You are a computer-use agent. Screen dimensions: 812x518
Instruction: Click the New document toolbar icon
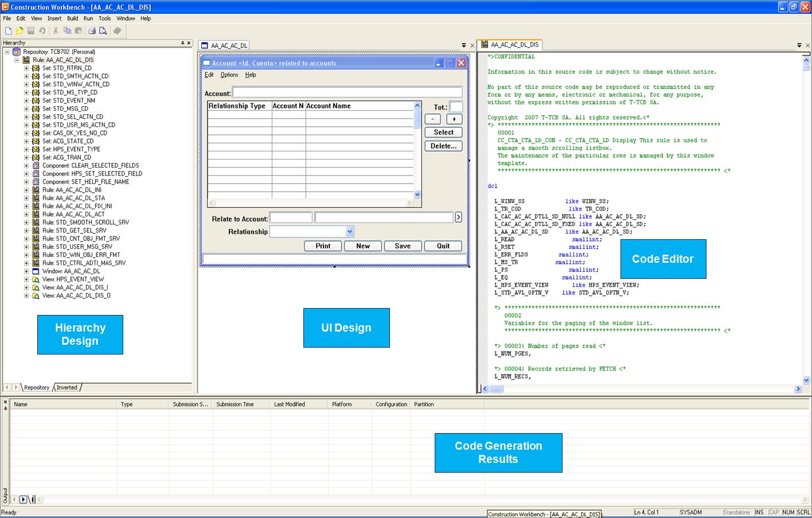(8, 31)
